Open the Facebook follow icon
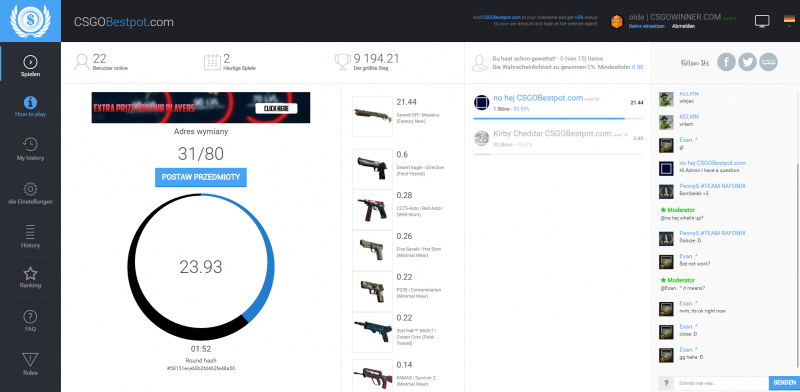Screen dimensions: 800x392 [x=727, y=62]
